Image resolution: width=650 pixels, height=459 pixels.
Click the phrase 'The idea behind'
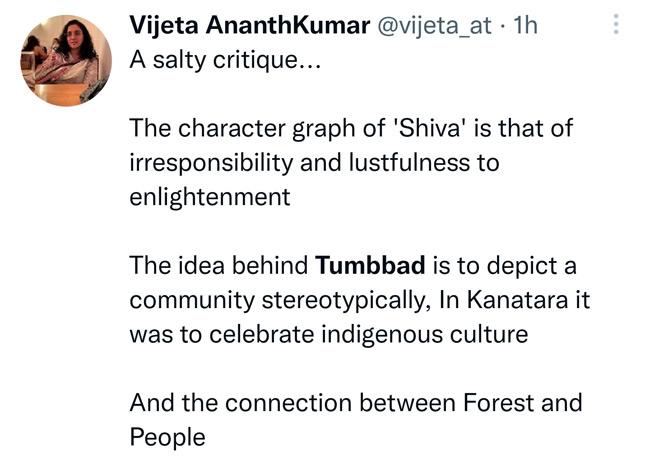click(x=219, y=267)
